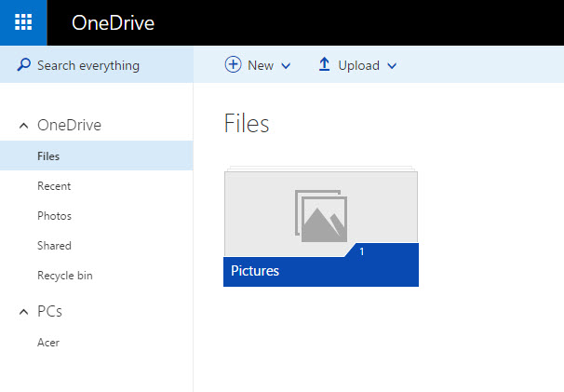The height and width of the screenshot is (392, 564).
Task: Click the item count badge on Pictures
Action: [x=361, y=251]
